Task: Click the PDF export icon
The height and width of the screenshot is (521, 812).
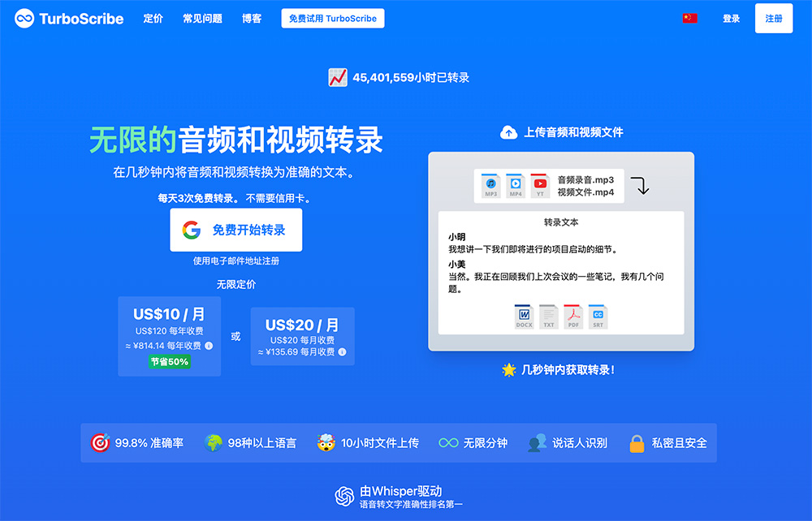Action: point(573,316)
